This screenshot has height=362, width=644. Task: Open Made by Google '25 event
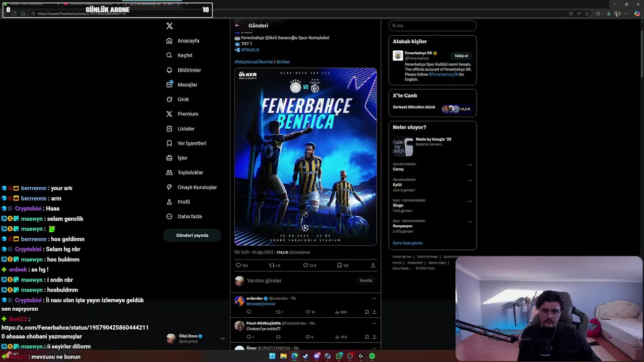[433, 146]
